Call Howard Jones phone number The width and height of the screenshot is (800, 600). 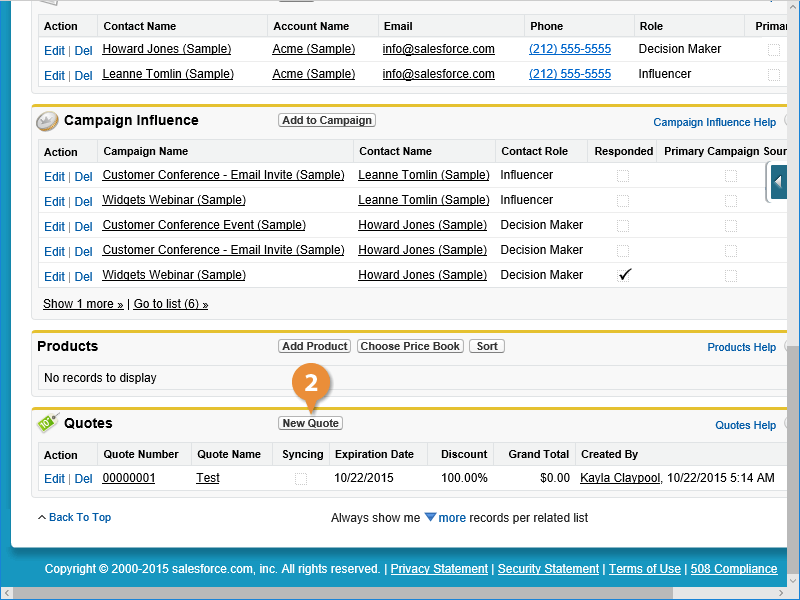(x=570, y=49)
